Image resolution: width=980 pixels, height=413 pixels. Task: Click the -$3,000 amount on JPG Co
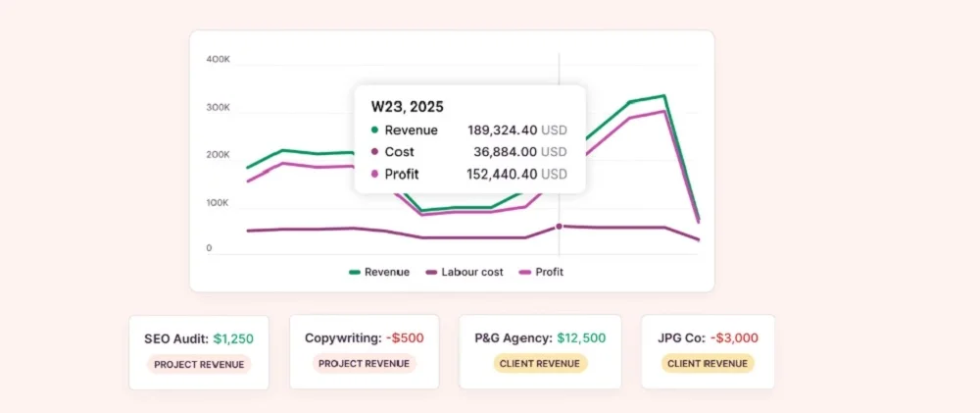(x=735, y=338)
